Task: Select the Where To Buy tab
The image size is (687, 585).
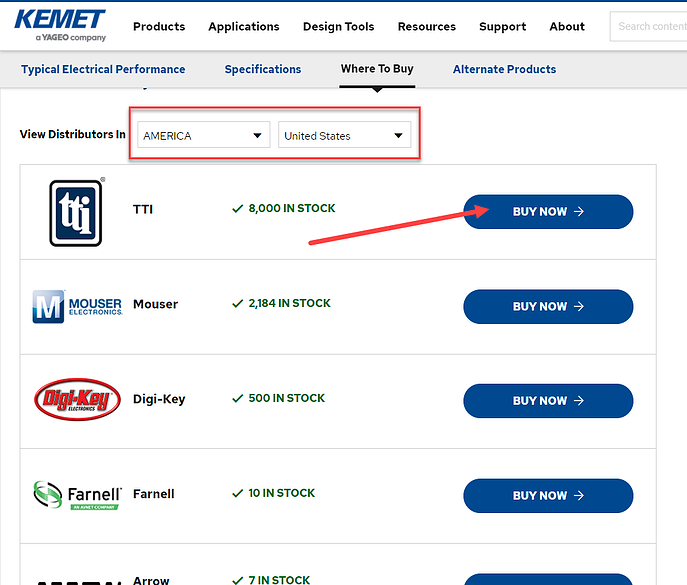Action: click(377, 69)
